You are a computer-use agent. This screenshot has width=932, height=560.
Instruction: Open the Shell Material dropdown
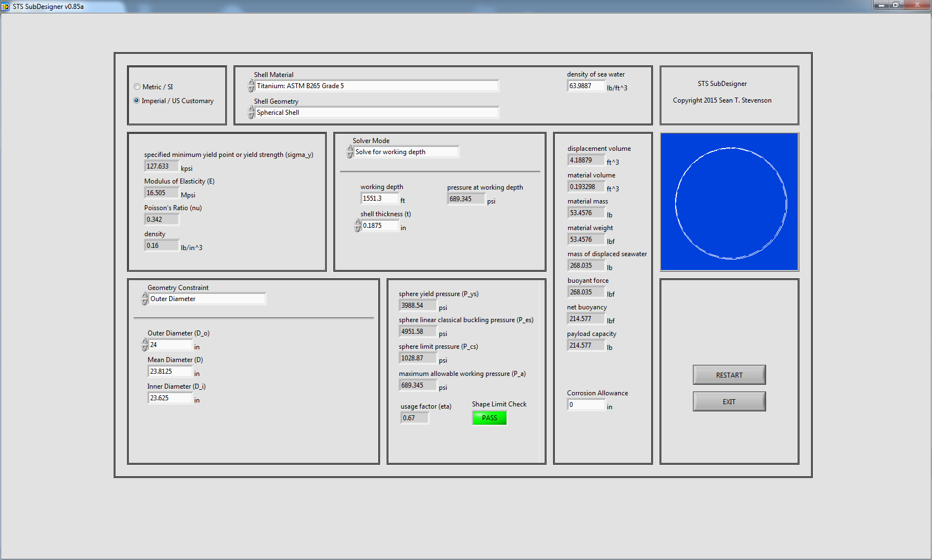377,86
